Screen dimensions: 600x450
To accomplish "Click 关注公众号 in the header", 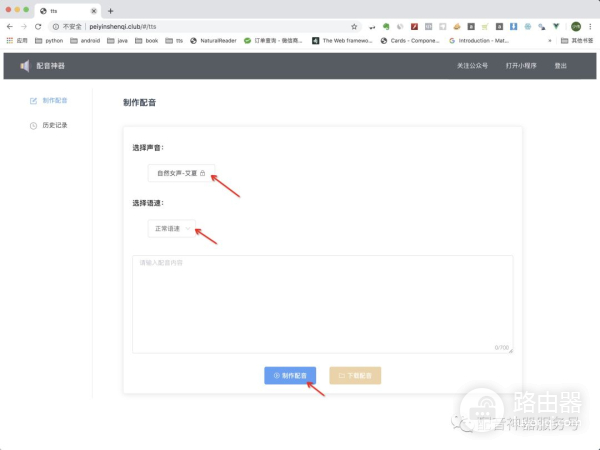I will [472, 66].
